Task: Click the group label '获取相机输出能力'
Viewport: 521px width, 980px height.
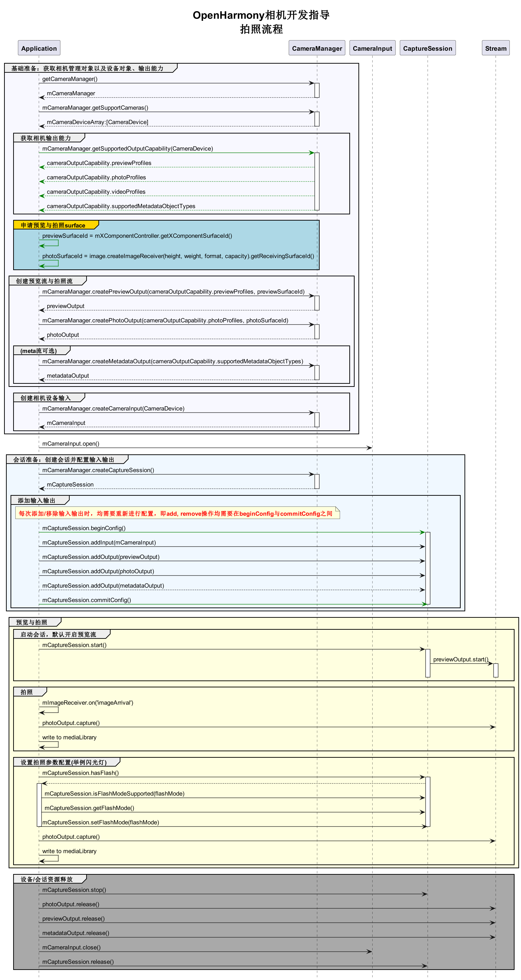Action: tap(46, 138)
